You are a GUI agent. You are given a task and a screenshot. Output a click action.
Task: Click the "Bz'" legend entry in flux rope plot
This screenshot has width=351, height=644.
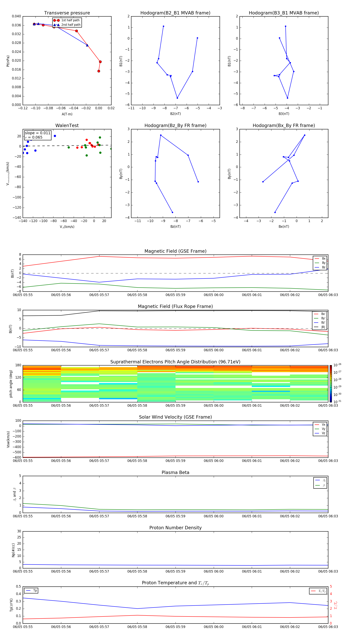(x=320, y=323)
